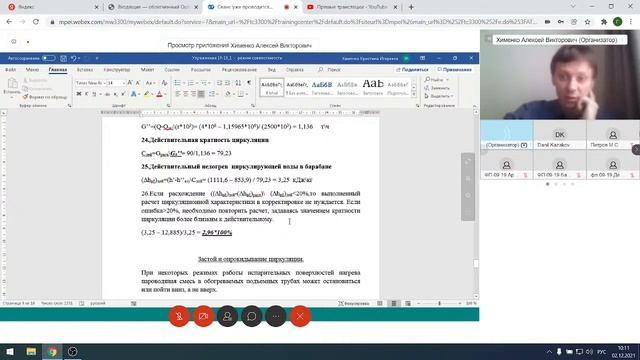Click decrease indent icon
This screenshot has width=640, height=360.
pos(219,83)
